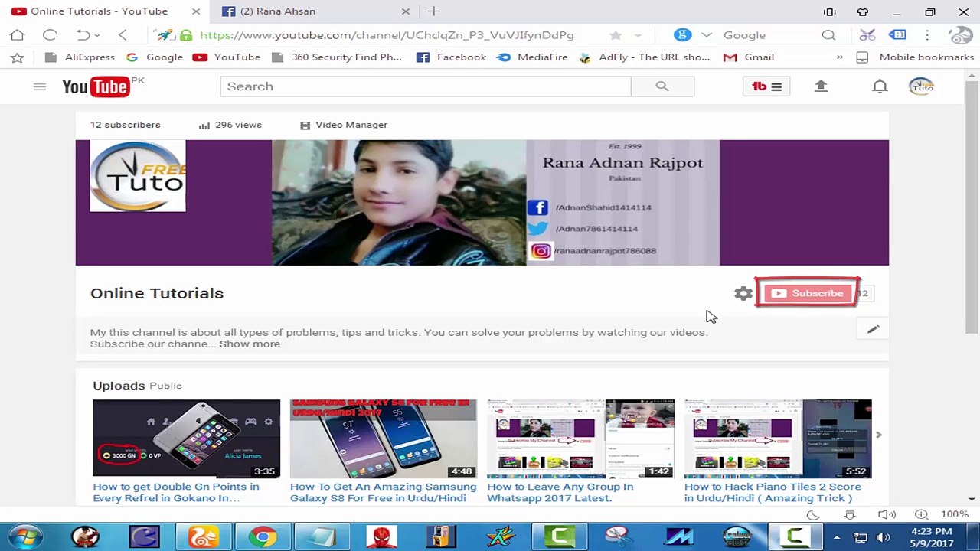Open the YouTube bookmark
This screenshot has width=980, height=551.
coord(227,57)
